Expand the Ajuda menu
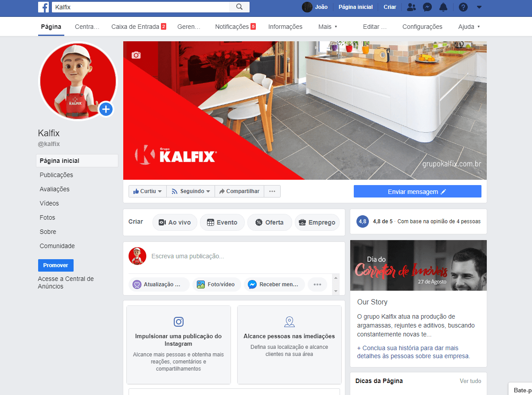 (x=469, y=27)
